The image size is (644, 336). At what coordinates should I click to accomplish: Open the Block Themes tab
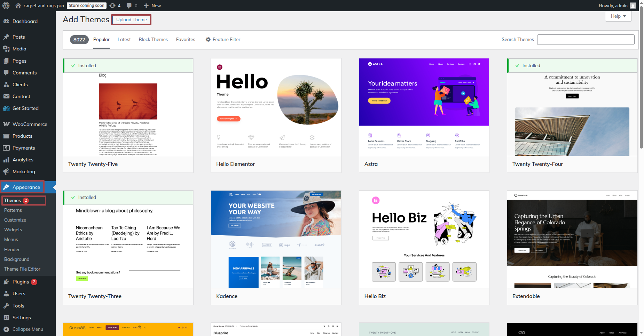[x=153, y=40]
